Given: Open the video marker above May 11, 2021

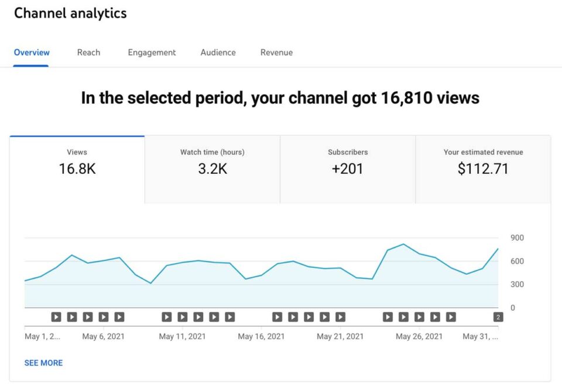Looking at the screenshot, I should 183,317.
